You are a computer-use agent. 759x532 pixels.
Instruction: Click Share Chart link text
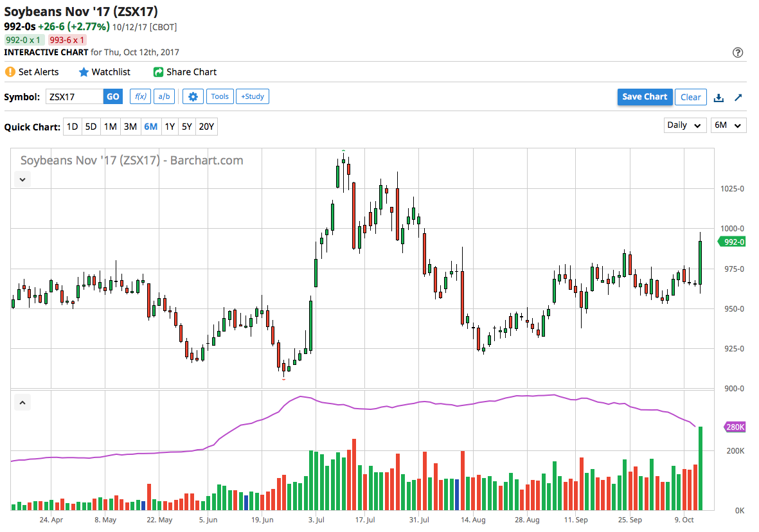[192, 72]
